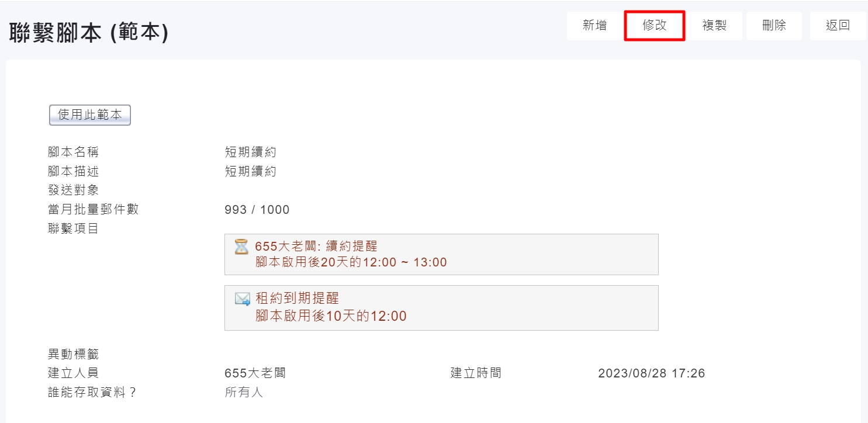Screen dimensions: 868x423
Task: Click the 所有人 access value
Action: (x=244, y=392)
